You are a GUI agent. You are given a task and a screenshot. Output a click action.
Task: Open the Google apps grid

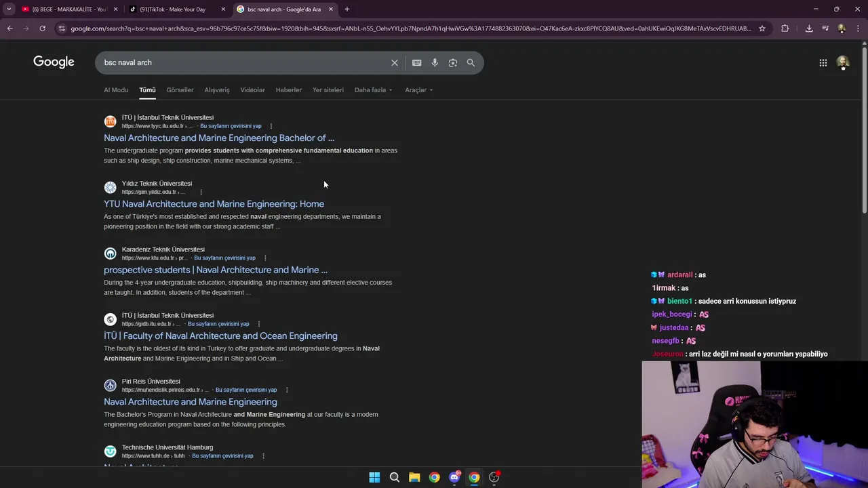coord(823,62)
